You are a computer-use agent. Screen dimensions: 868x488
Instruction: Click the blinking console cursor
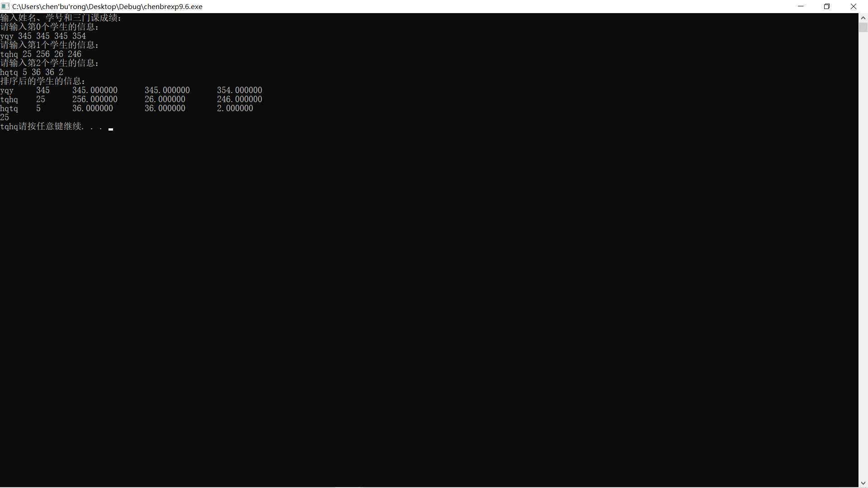111,129
